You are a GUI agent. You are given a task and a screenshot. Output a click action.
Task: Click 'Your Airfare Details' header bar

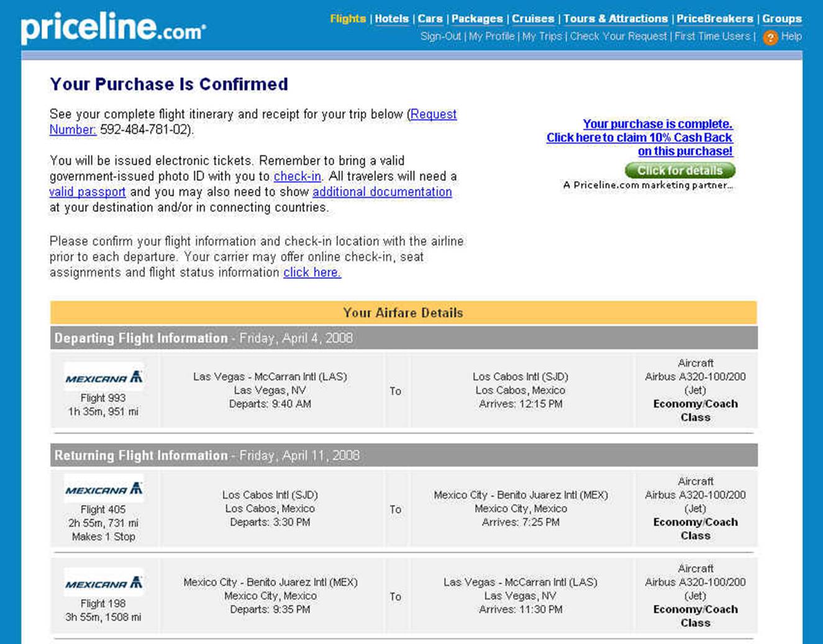404,312
